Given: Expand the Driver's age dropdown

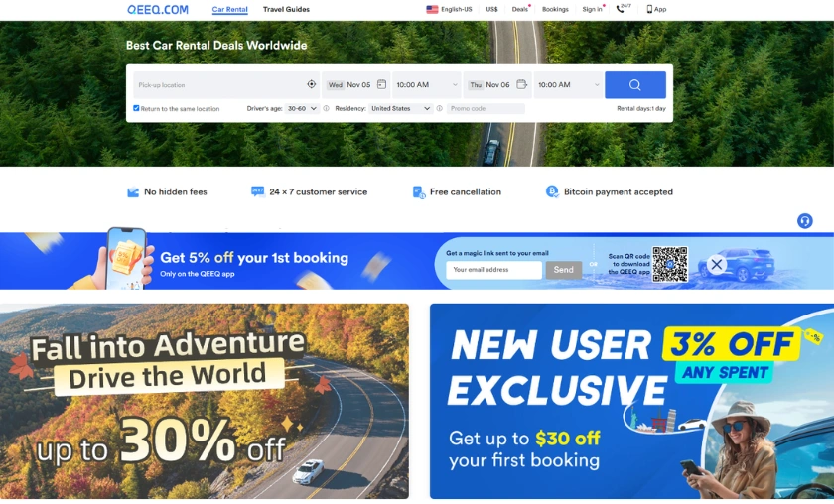Looking at the screenshot, I should coord(302,108).
